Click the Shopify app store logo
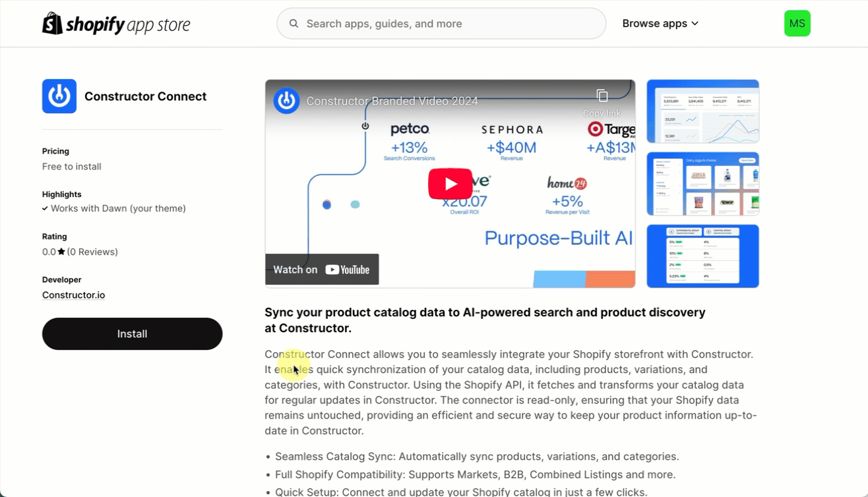 (x=116, y=24)
